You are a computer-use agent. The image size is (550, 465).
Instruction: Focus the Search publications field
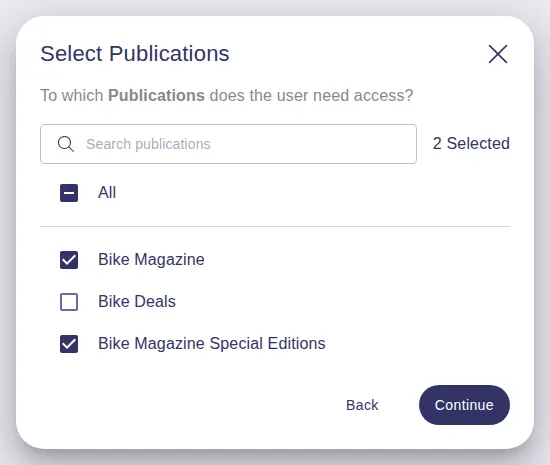[x=228, y=144]
